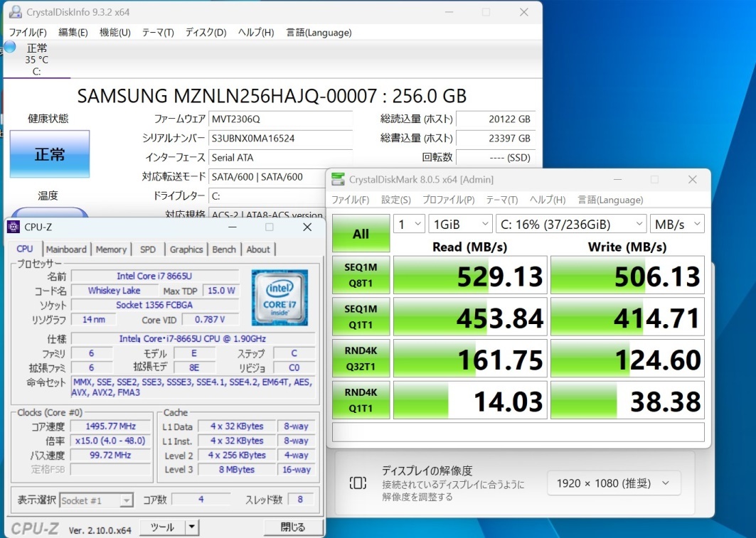Viewport: 756px width, 538px height.
Task: Open プロファイル(P) menu in CrystalDiskMark
Action: (x=448, y=200)
